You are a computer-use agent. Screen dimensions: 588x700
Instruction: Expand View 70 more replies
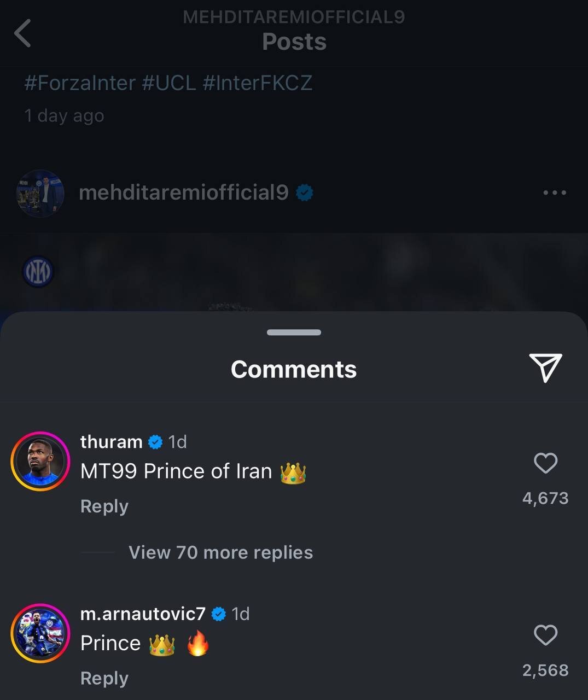pyautogui.click(x=220, y=552)
